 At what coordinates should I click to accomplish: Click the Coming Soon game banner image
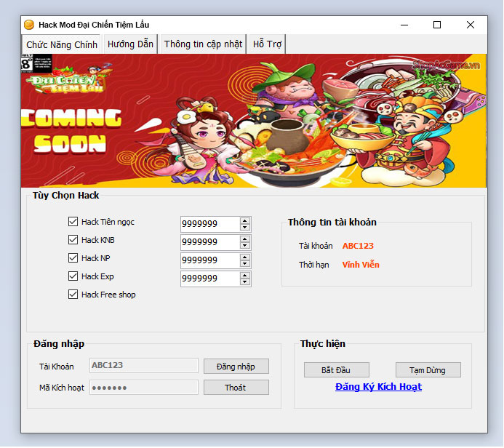(254, 121)
